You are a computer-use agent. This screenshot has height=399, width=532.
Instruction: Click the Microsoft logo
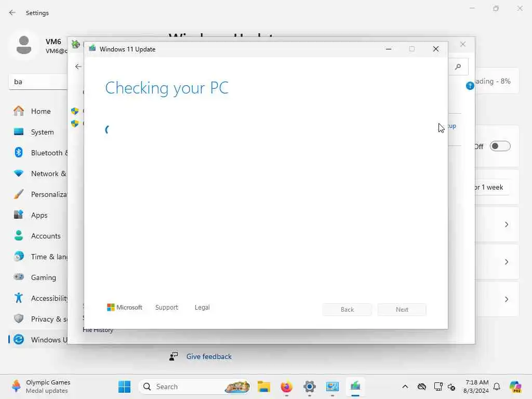point(125,308)
